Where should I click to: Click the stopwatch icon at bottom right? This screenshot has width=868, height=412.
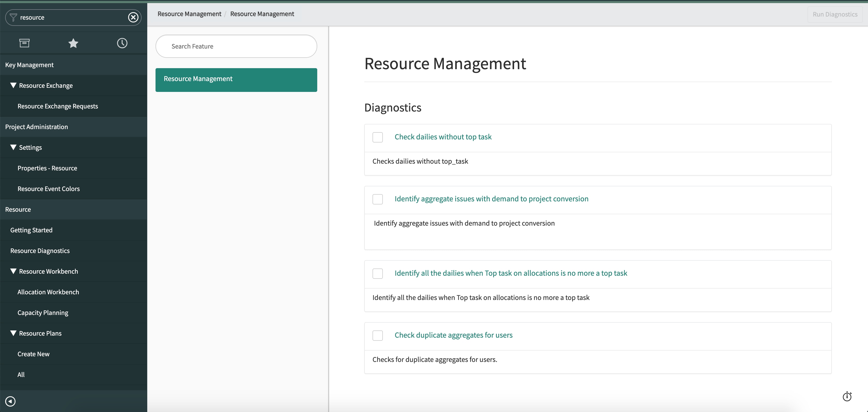(x=847, y=397)
